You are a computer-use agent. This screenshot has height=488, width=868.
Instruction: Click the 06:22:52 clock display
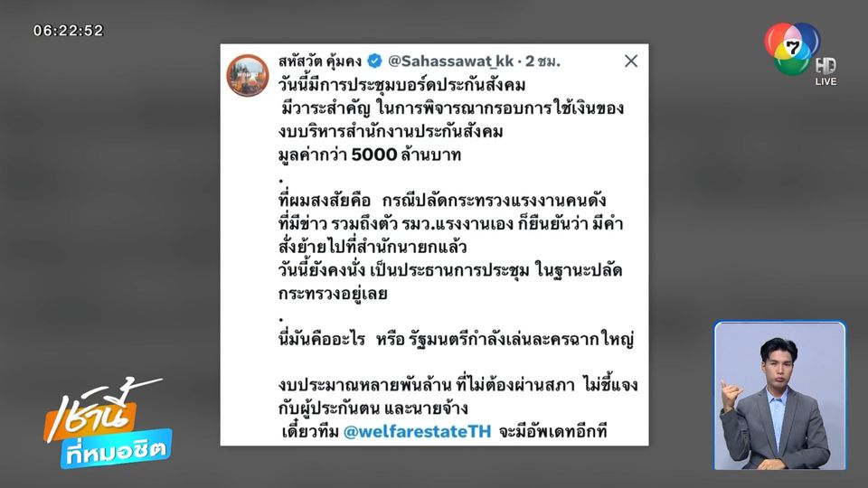tap(68, 31)
